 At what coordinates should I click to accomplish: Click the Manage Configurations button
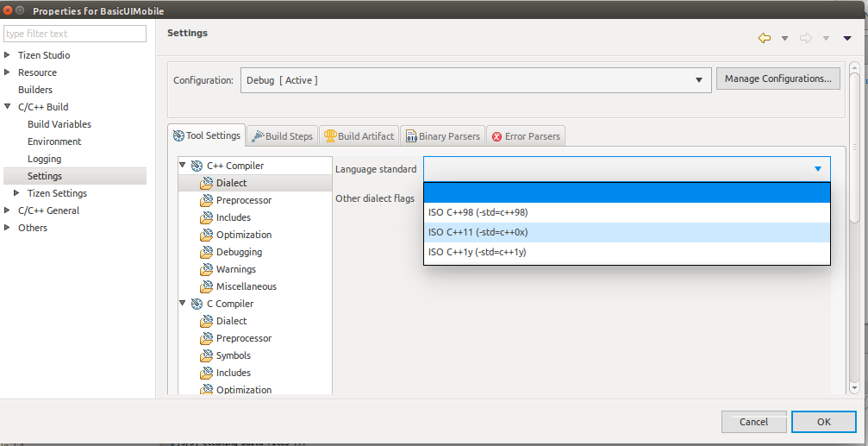pyautogui.click(x=777, y=79)
